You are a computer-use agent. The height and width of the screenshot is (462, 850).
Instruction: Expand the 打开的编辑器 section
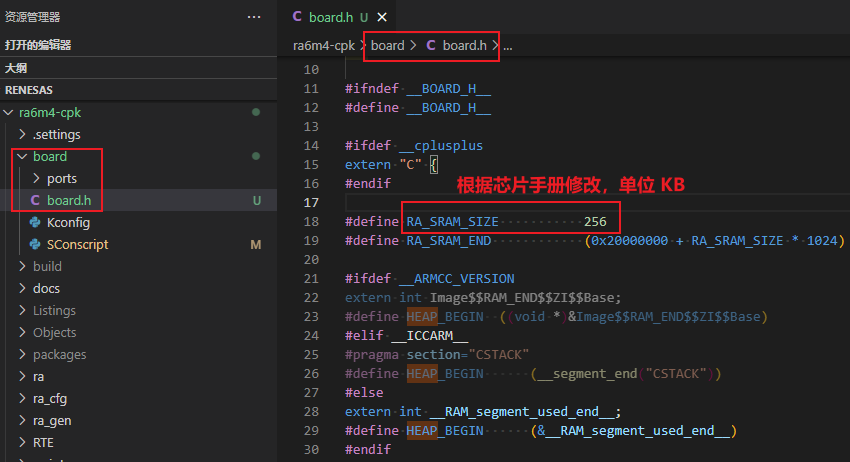[38, 45]
